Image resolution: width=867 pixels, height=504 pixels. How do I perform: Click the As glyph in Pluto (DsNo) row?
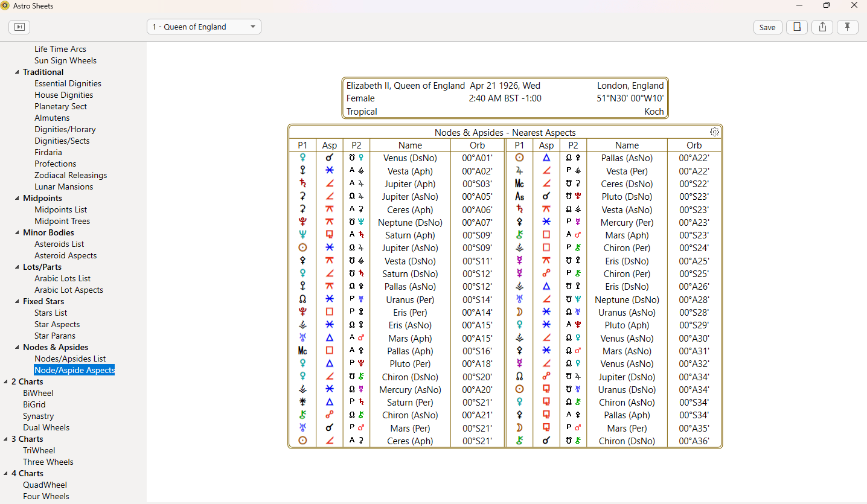tap(519, 197)
